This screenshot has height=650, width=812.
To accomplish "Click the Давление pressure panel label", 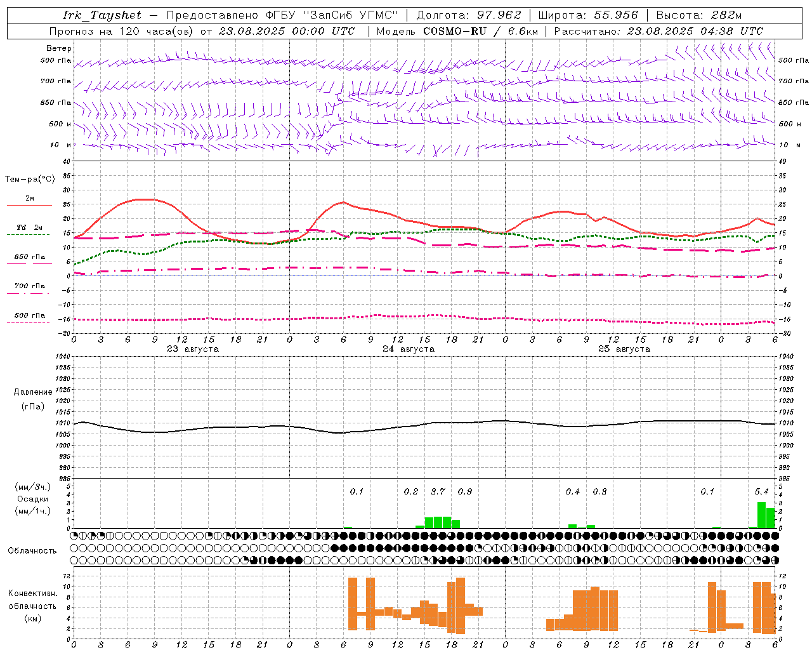I will (32, 392).
